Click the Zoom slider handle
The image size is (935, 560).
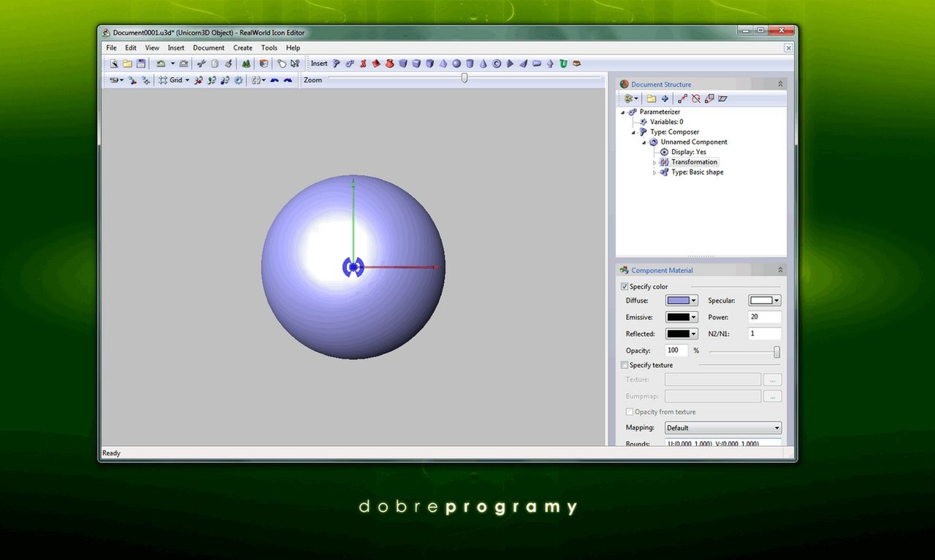464,78
